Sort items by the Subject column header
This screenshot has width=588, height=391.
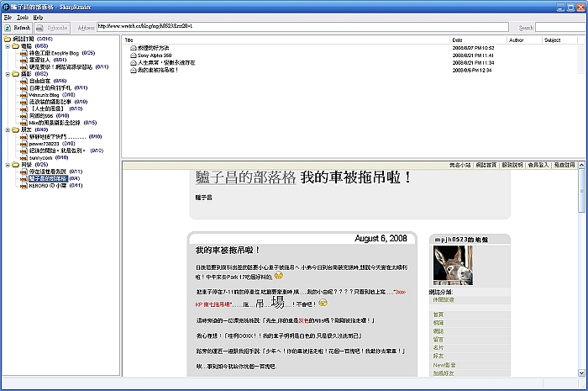559,40
